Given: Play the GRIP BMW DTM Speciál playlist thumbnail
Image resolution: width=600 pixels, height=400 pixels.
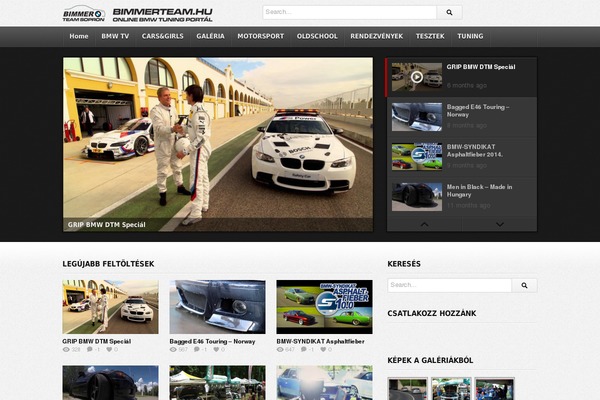Looking at the screenshot, I should point(417,77).
